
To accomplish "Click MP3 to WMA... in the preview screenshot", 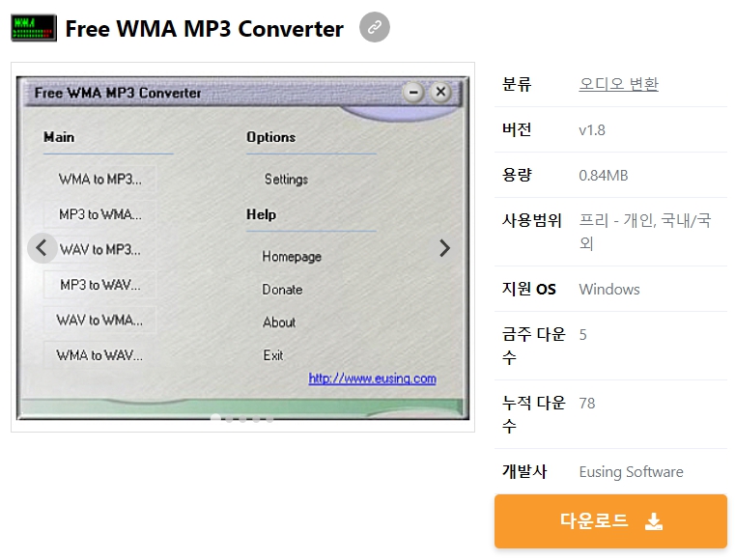I will tap(99, 214).
